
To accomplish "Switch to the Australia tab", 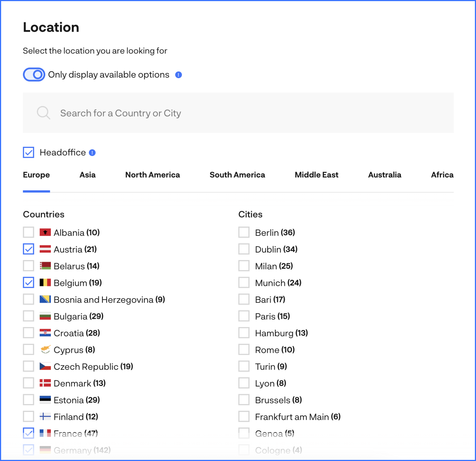I will pyautogui.click(x=385, y=175).
